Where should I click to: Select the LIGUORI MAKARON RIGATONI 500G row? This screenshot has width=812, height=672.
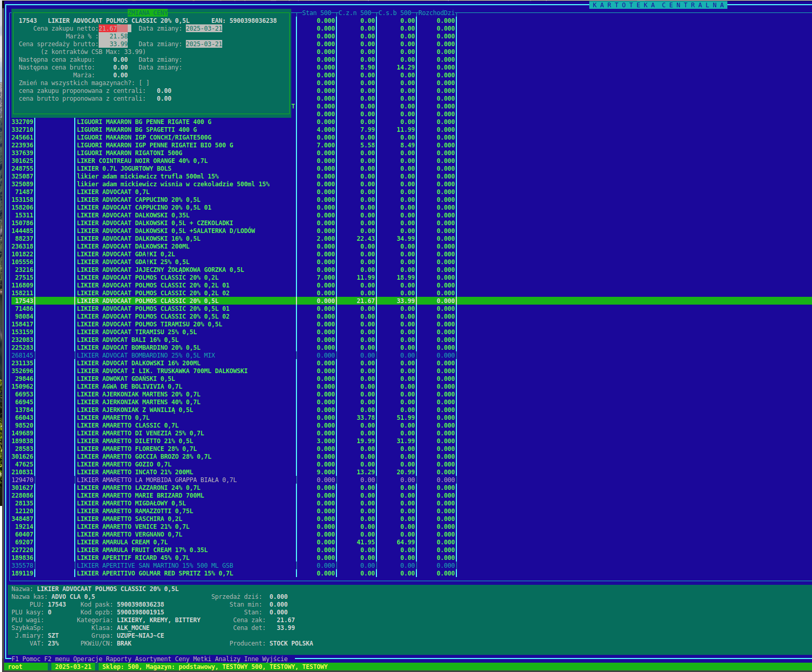129,153
